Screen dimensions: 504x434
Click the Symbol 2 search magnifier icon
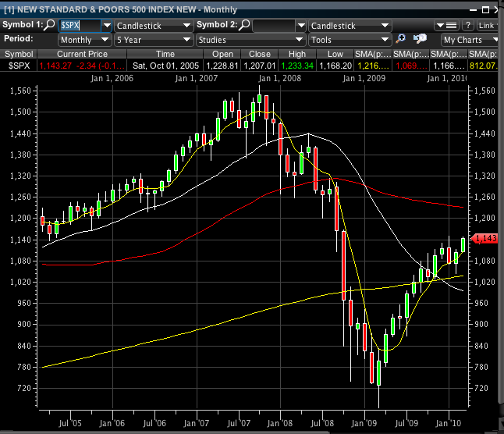point(244,25)
